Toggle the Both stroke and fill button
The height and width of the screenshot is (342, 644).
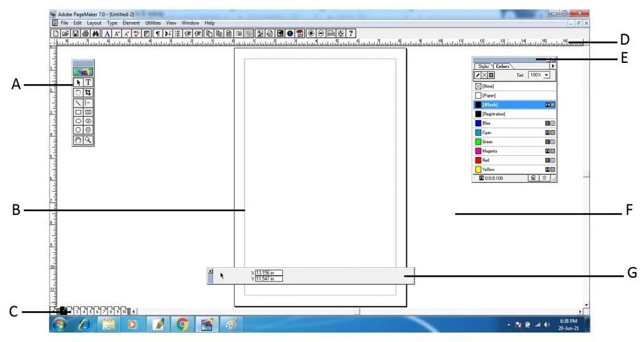pos(491,75)
